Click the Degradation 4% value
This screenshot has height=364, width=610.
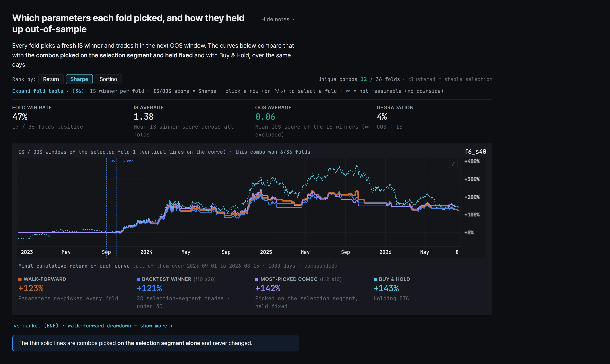click(x=382, y=117)
